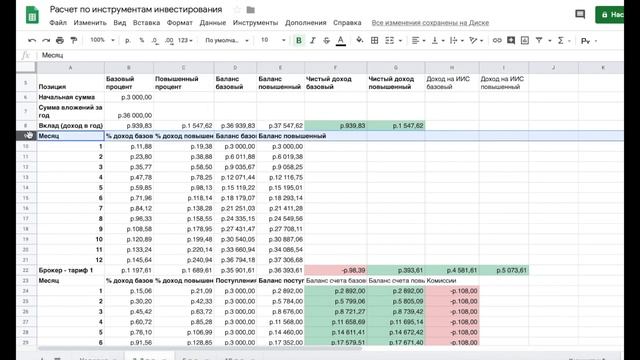Click the formula bar containing Месяц
This screenshot has width=640, height=360.
click(331, 55)
